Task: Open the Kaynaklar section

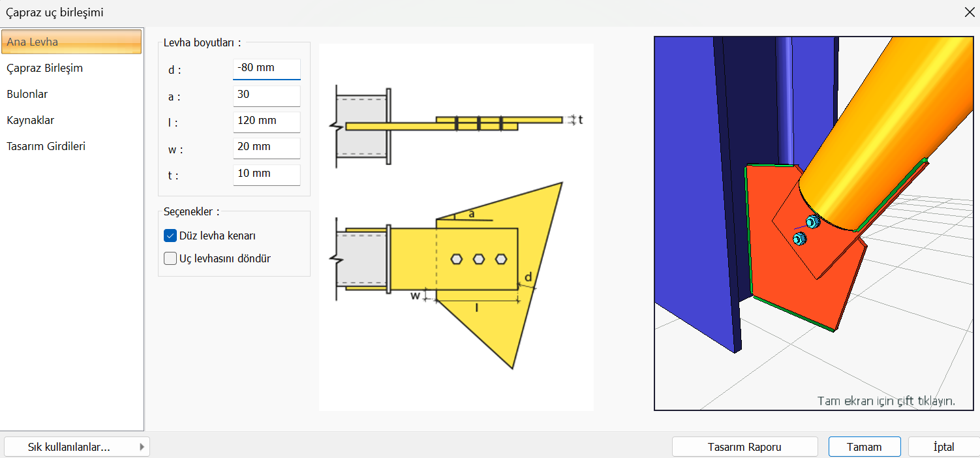Action: tap(31, 120)
